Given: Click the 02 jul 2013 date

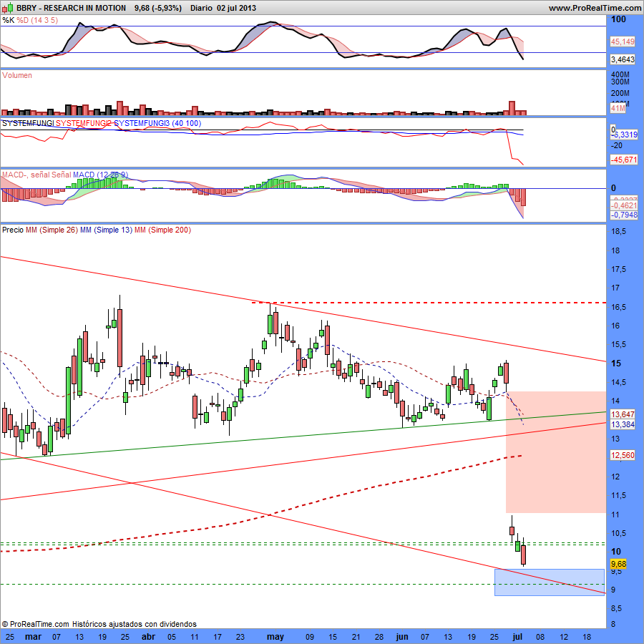Looking at the screenshot, I should (x=237, y=8).
